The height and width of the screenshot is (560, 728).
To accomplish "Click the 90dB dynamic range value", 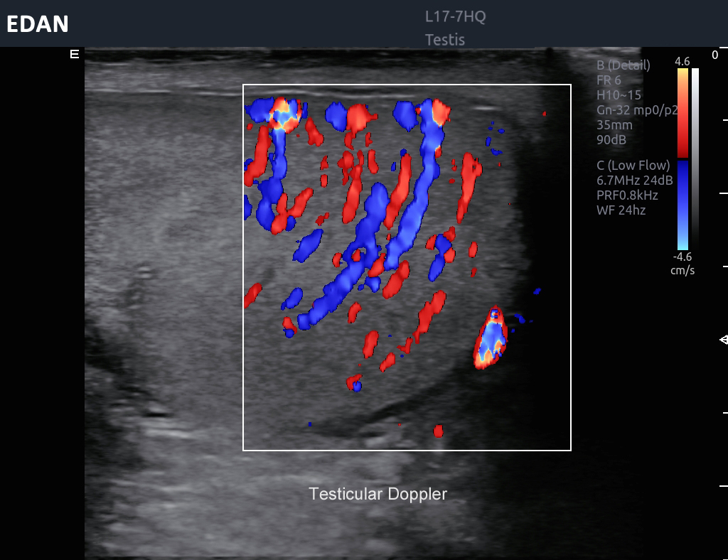I will [611, 140].
